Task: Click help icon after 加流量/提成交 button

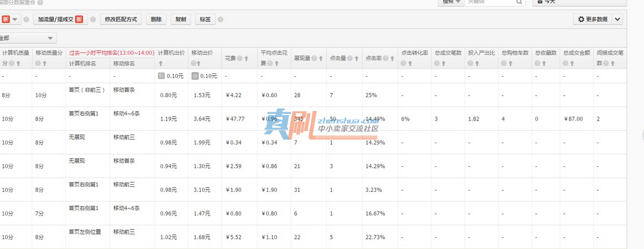Action: point(93,19)
